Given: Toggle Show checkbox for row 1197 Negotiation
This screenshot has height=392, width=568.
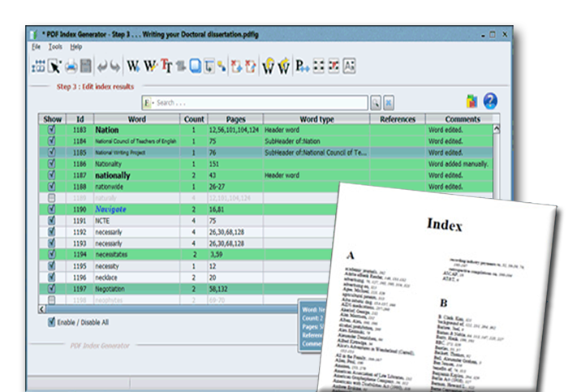Looking at the screenshot, I should point(52,288).
